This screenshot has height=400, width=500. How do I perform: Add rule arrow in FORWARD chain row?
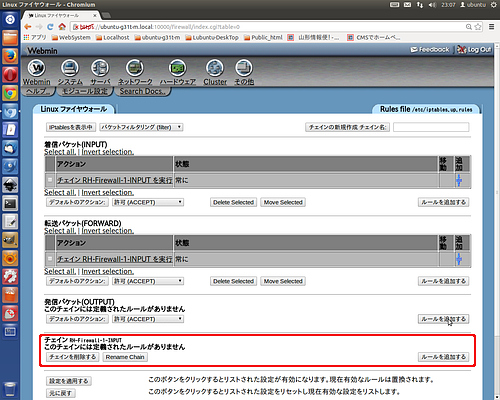[x=459, y=259]
